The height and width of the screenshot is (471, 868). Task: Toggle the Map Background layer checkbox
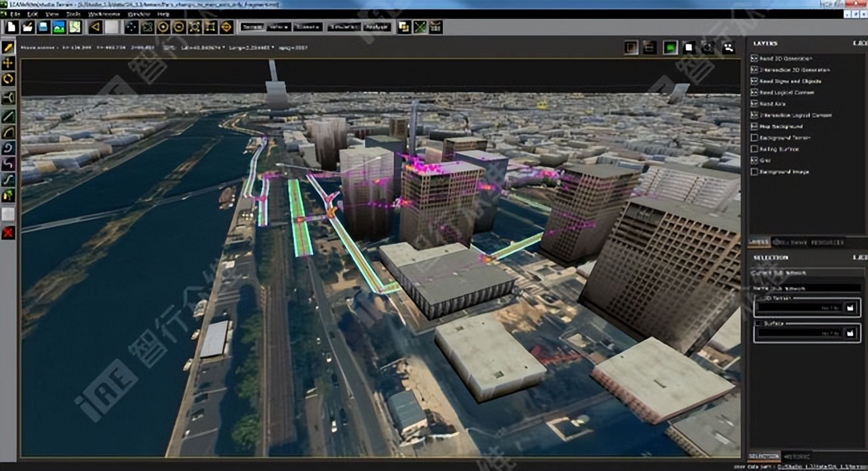[x=754, y=126]
